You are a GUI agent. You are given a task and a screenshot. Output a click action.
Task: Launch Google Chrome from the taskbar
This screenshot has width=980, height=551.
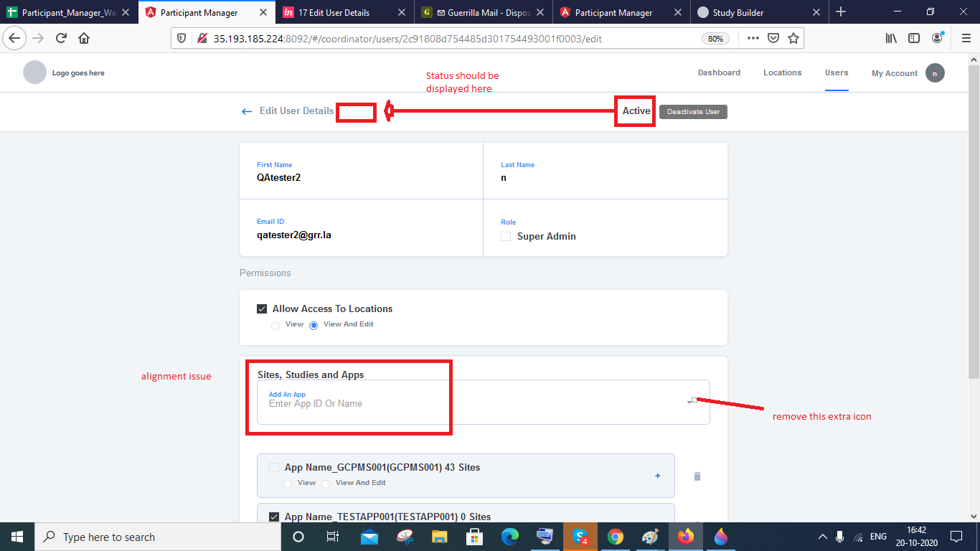(615, 537)
